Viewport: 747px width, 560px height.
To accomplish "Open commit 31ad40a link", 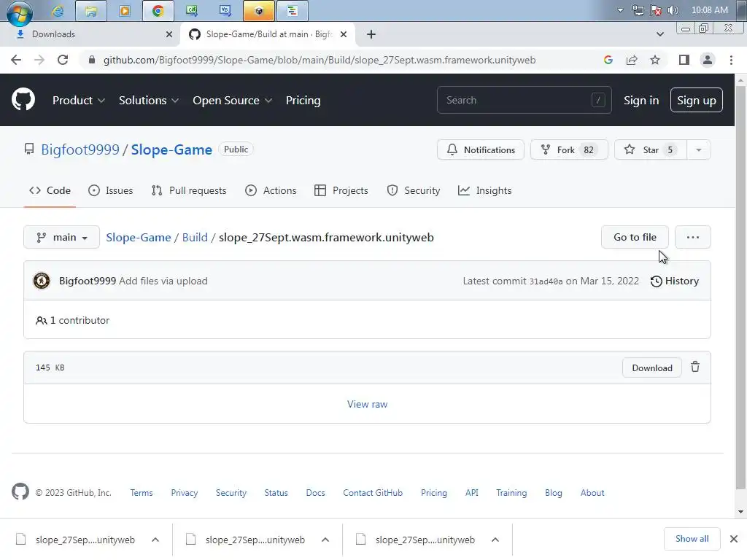I will pyautogui.click(x=546, y=281).
